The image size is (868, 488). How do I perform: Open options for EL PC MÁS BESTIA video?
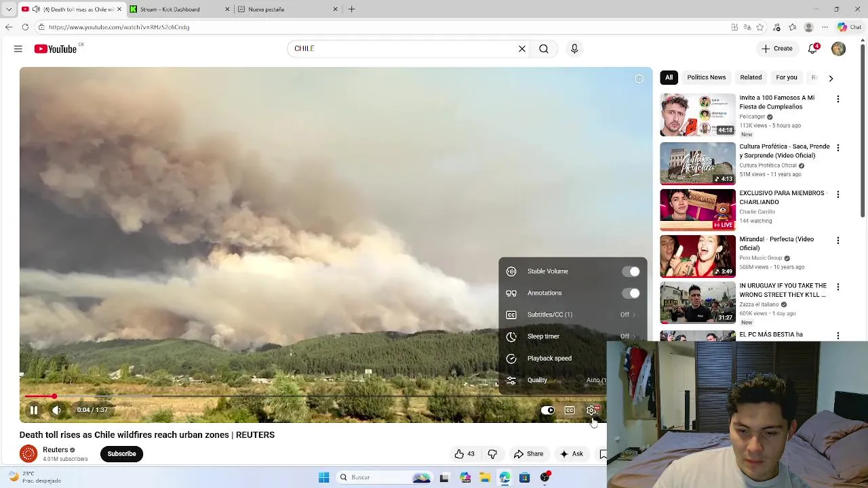click(x=837, y=335)
